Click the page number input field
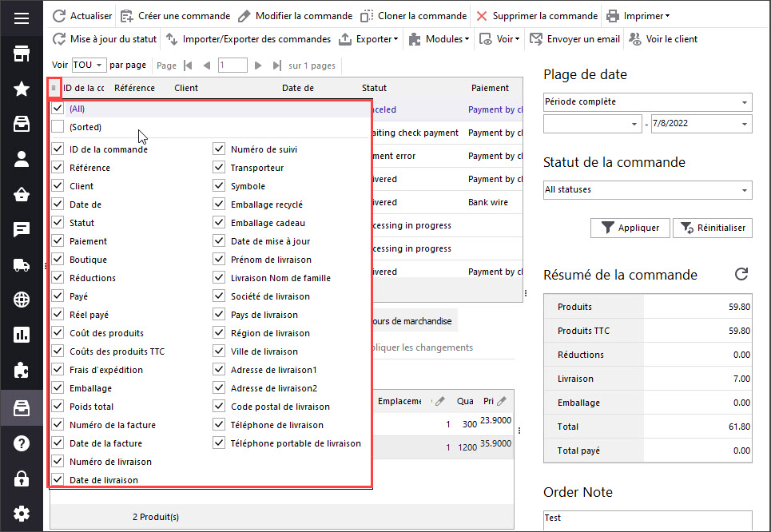Viewport: 771px width, 532px height. pos(232,65)
